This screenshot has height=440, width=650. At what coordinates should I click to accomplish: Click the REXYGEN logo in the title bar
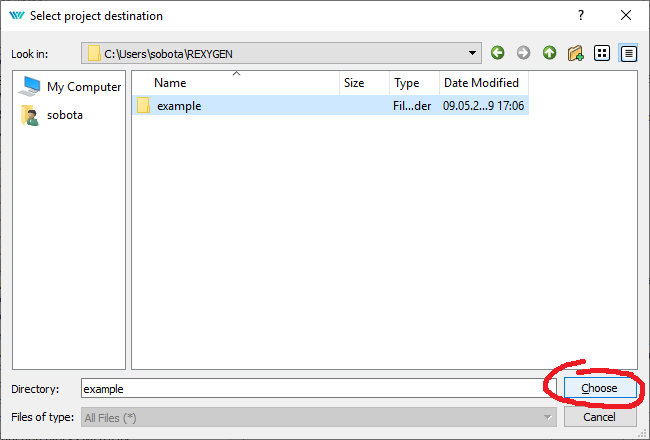pos(17,16)
